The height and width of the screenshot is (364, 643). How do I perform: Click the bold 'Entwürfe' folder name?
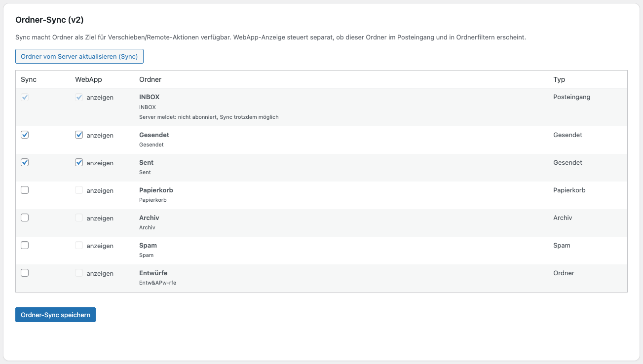click(x=153, y=273)
